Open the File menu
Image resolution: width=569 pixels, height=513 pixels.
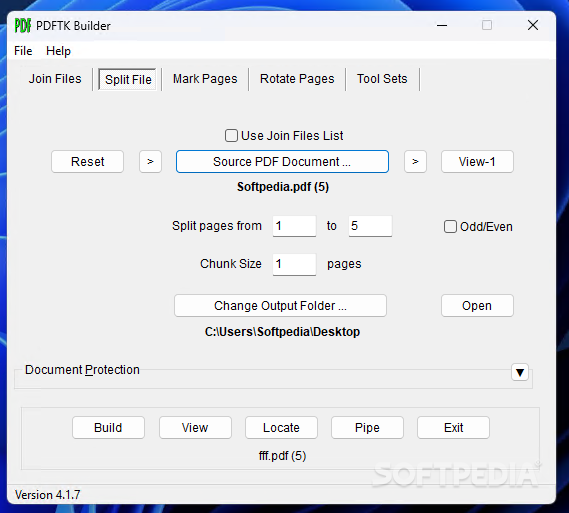click(23, 51)
